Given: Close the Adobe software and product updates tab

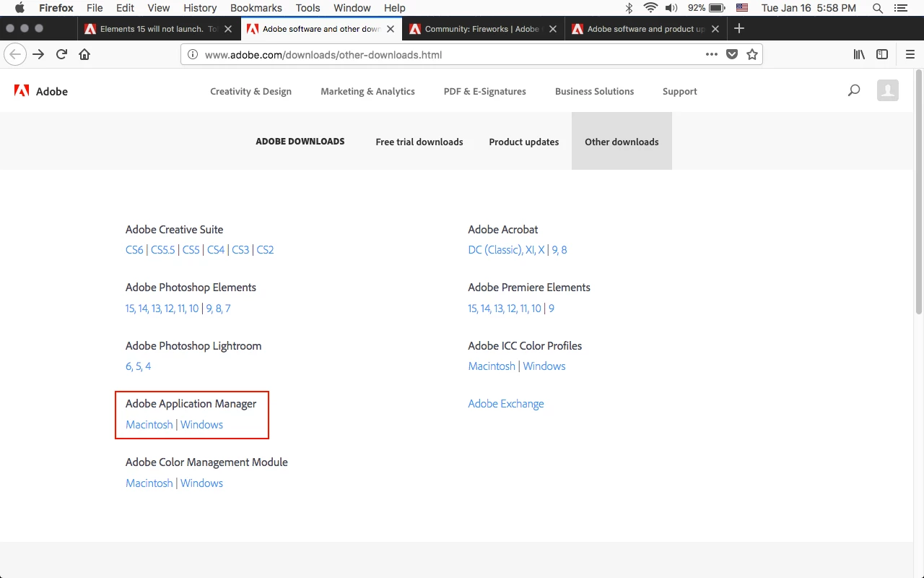Looking at the screenshot, I should [x=715, y=29].
